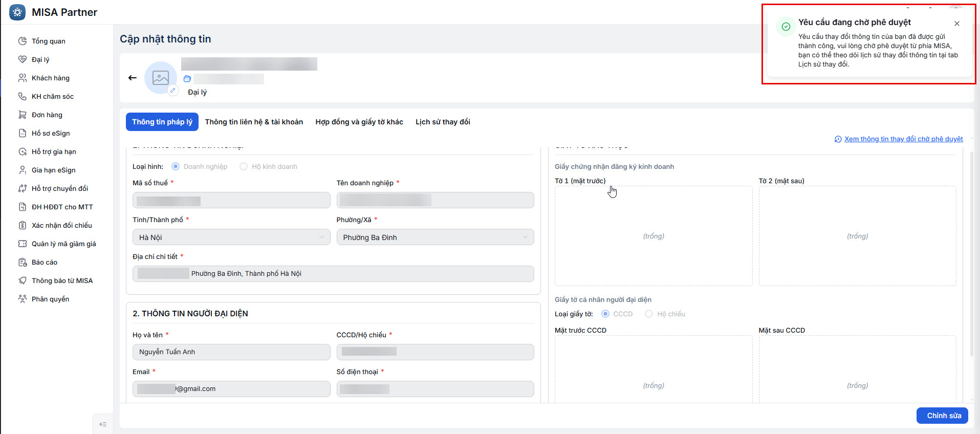Select the Doanh nghiệp radio option
Image resolution: width=980 pixels, height=434 pixels.
[176, 166]
